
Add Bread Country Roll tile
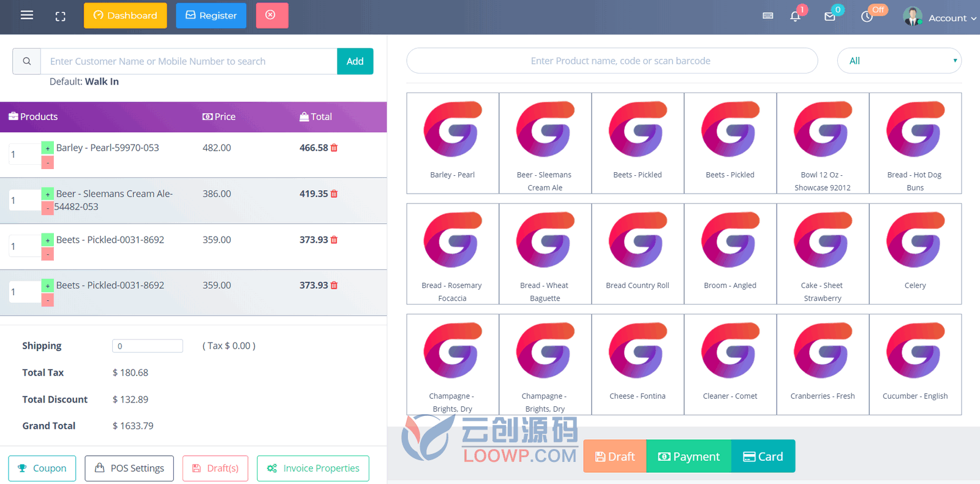[638, 254]
